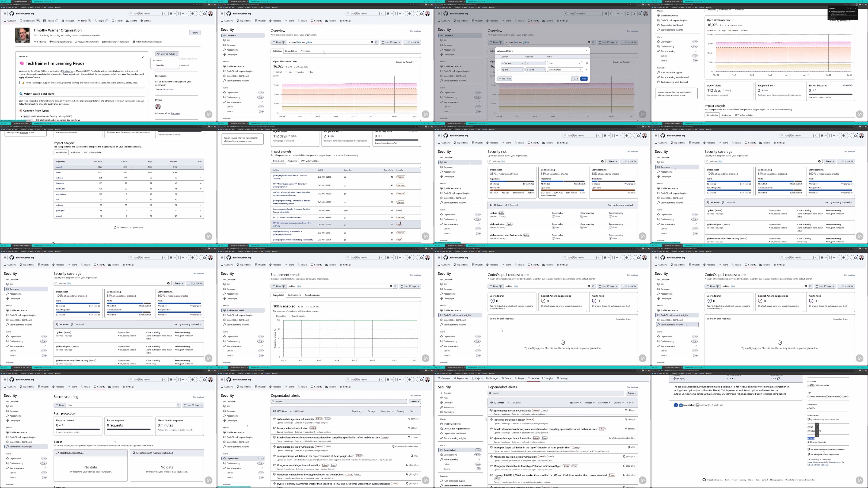Open the Archived qualifier dropdown

[x=512, y=63]
